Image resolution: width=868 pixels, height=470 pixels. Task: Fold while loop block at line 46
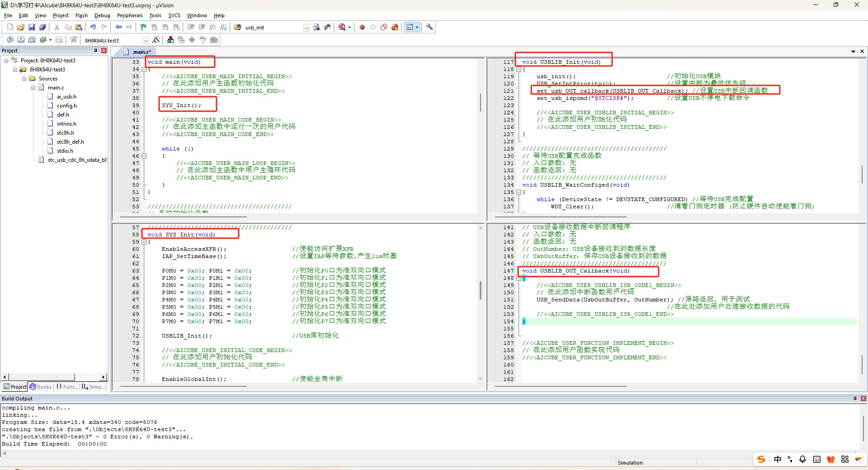click(144, 156)
